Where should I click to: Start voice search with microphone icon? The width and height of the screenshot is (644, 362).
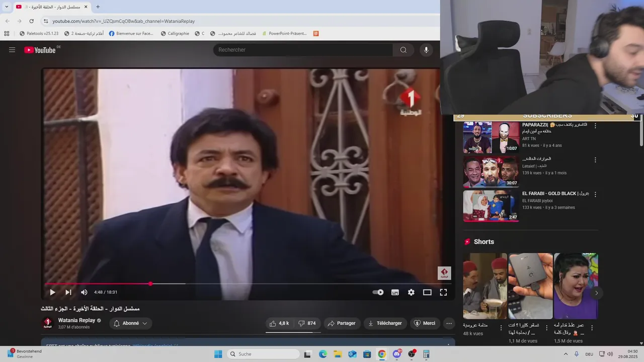426,50
